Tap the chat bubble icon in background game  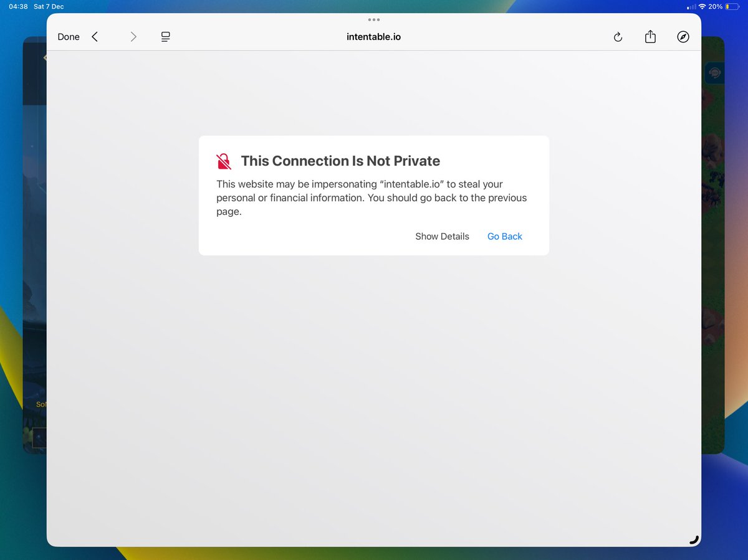click(x=714, y=73)
